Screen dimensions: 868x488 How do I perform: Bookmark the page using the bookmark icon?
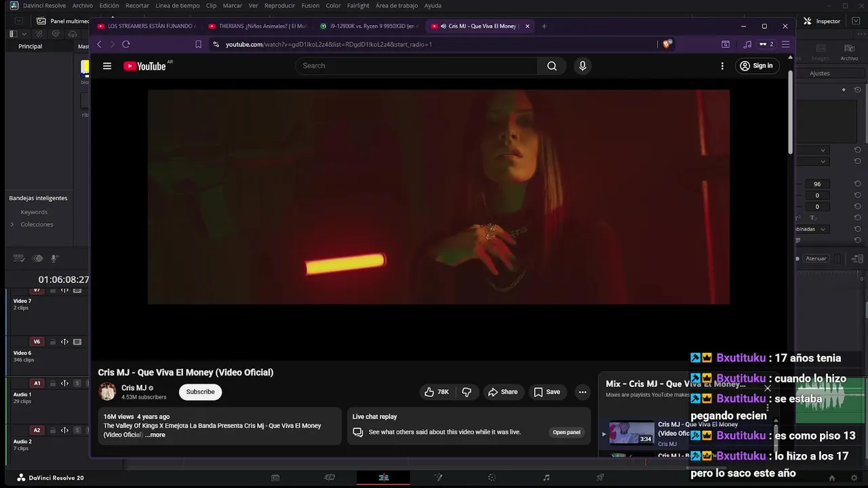pos(198,44)
